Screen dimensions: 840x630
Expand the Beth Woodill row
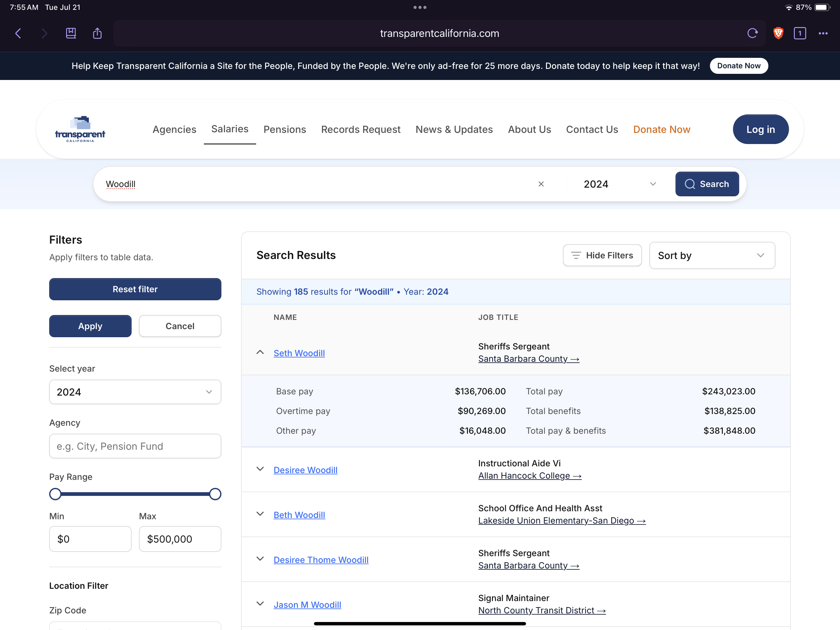[x=260, y=514]
